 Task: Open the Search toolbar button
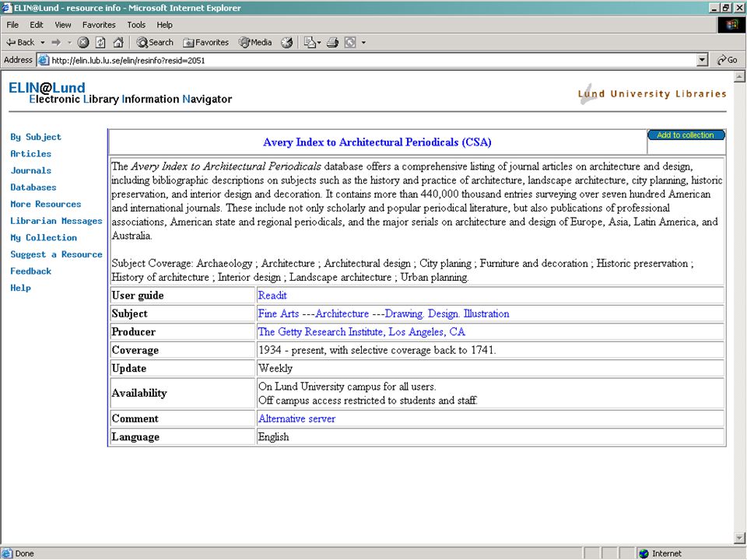[154, 42]
